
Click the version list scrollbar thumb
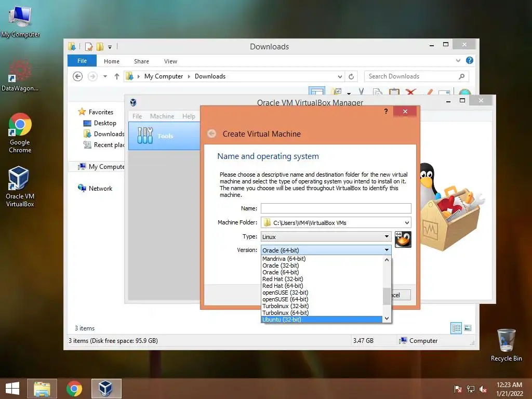pyautogui.click(x=387, y=296)
